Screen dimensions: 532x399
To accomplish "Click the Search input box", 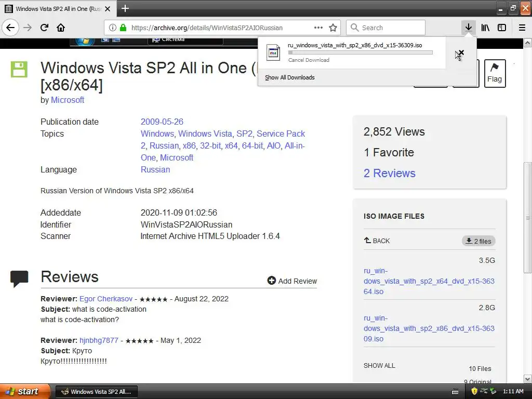I will coord(386,28).
